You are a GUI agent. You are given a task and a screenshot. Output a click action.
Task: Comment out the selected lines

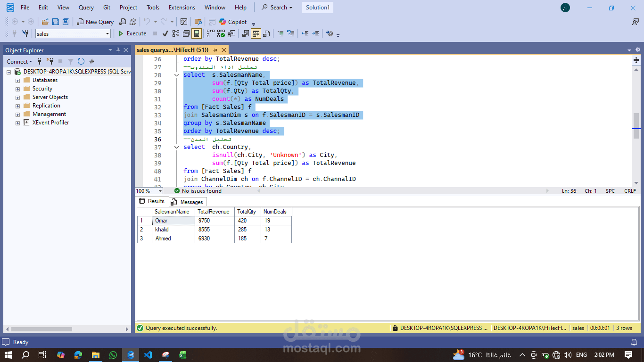(x=281, y=33)
